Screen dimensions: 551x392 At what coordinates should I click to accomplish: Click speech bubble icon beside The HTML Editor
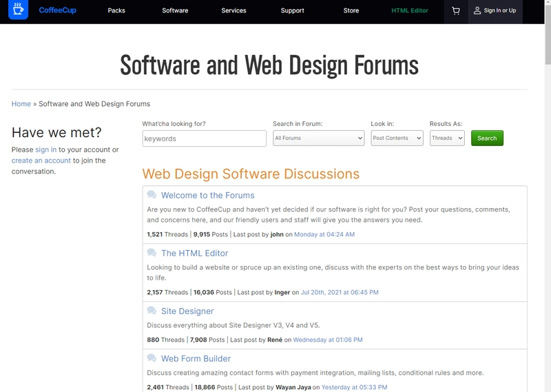coord(152,253)
